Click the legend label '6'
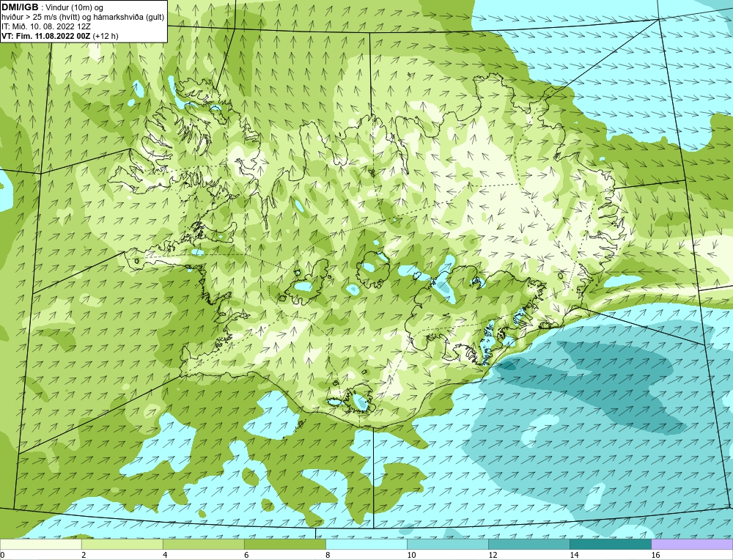 coord(246,555)
